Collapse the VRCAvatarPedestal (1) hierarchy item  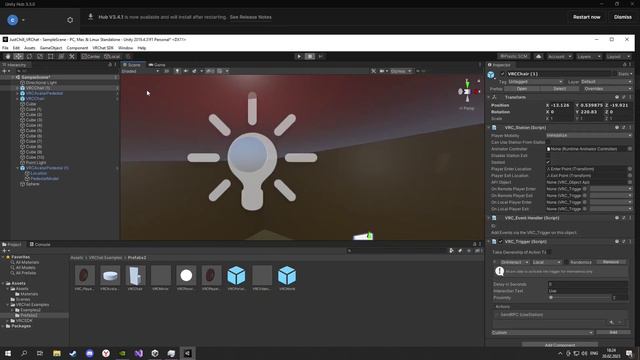(x=18, y=168)
